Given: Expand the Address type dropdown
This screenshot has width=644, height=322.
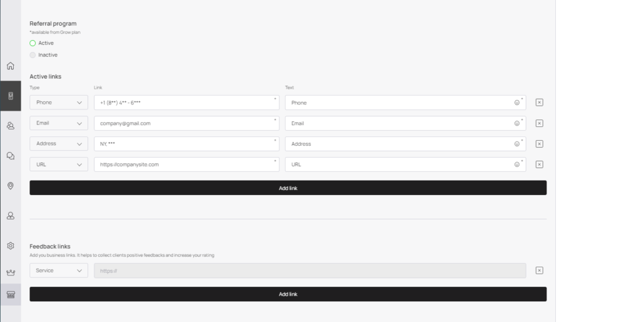Looking at the screenshot, I should coord(58,144).
